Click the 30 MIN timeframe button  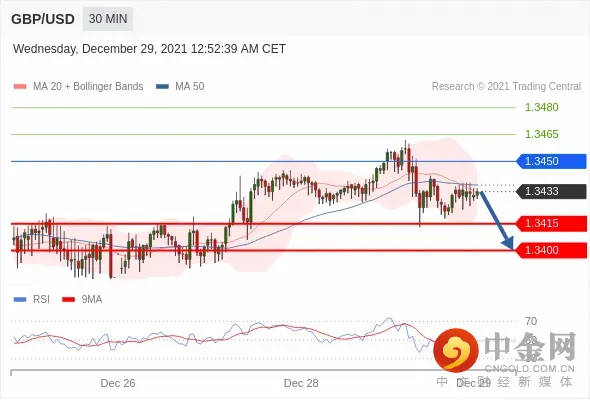point(108,19)
